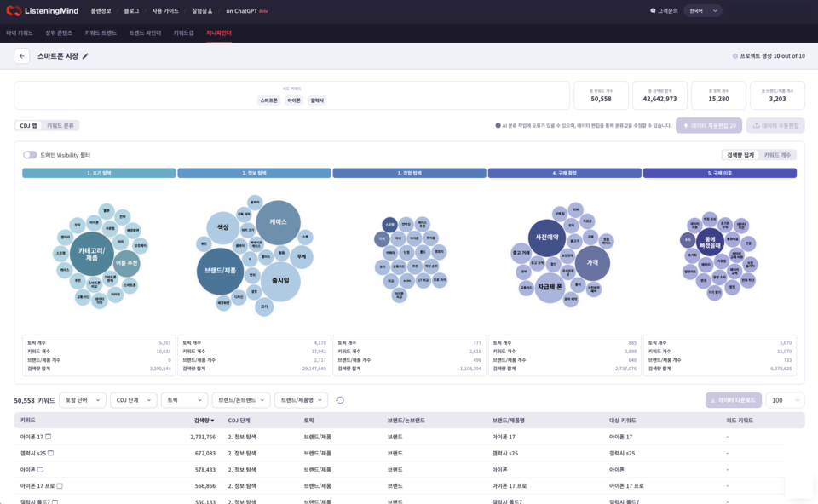Click the 데이터 다운로드 button
The height and width of the screenshot is (504, 818).
[734, 400]
